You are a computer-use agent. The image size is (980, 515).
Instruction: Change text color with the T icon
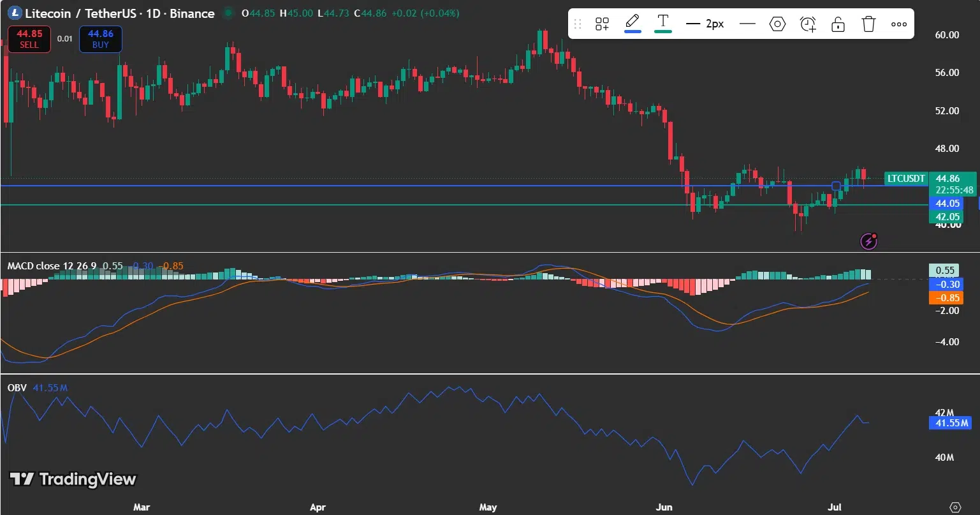(663, 24)
